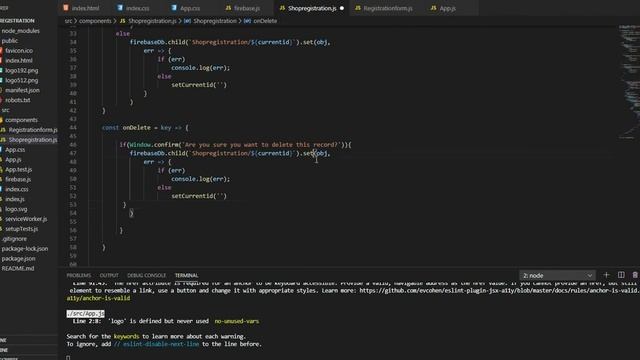The height and width of the screenshot is (360, 640).
Task: Open package.json in the explorer
Action: [18, 258]
